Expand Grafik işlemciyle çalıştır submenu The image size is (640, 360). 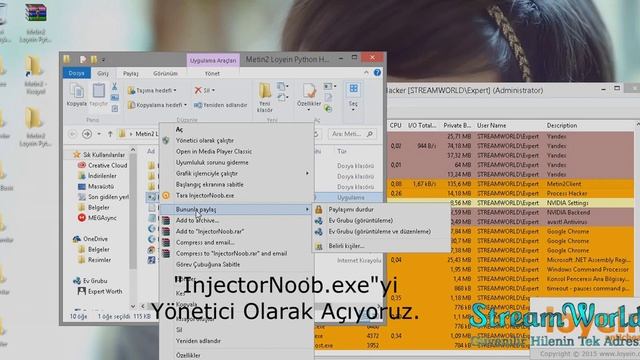[236, 173]
